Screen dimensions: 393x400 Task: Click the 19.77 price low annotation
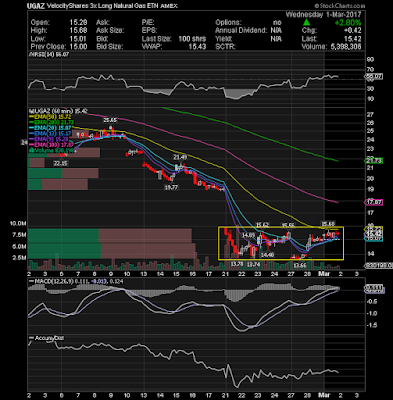[x=171, y=188]
